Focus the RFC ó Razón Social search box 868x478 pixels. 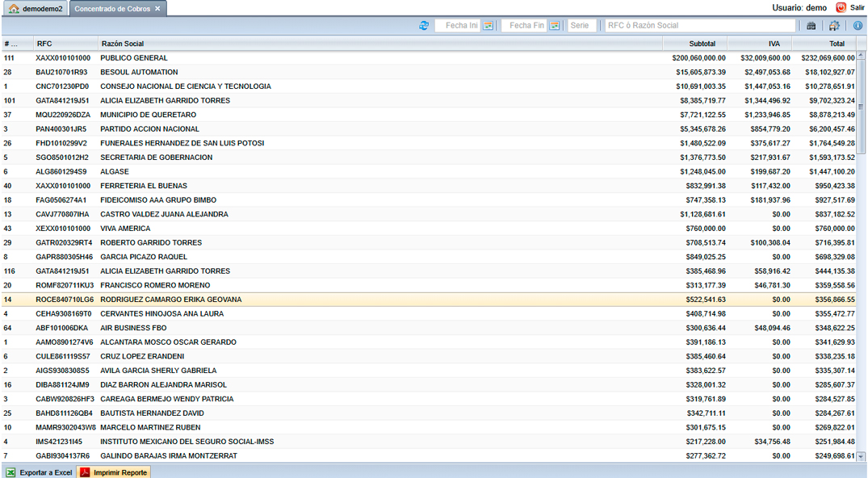point(699,26)
